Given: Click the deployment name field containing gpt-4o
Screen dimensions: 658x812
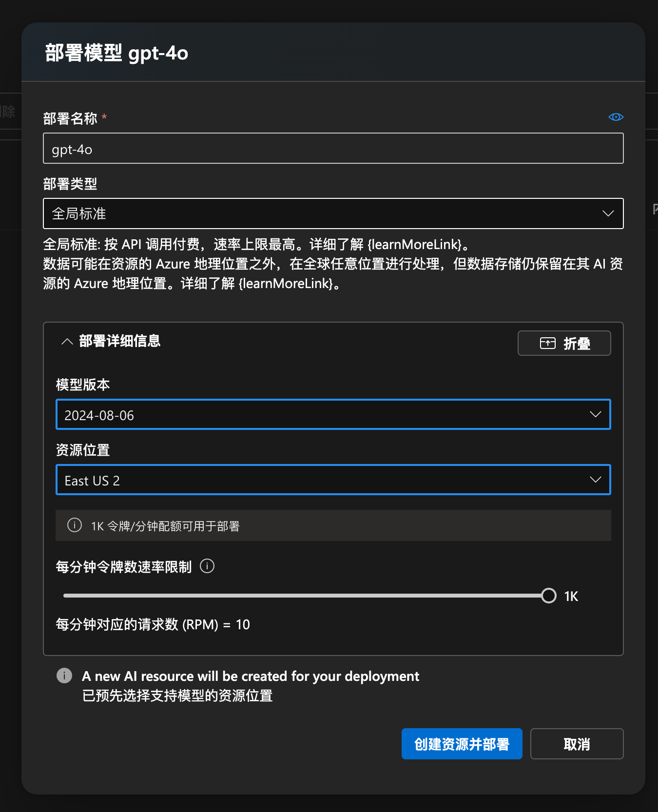Looking at the screenshot, I should (x=333, y=148).
